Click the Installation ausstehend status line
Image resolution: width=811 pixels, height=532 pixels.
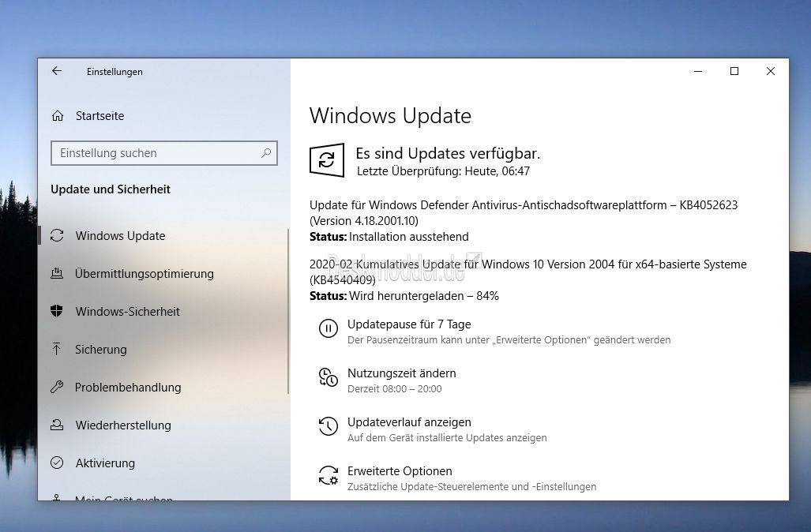pyautogui.click(x=389, y=237)
